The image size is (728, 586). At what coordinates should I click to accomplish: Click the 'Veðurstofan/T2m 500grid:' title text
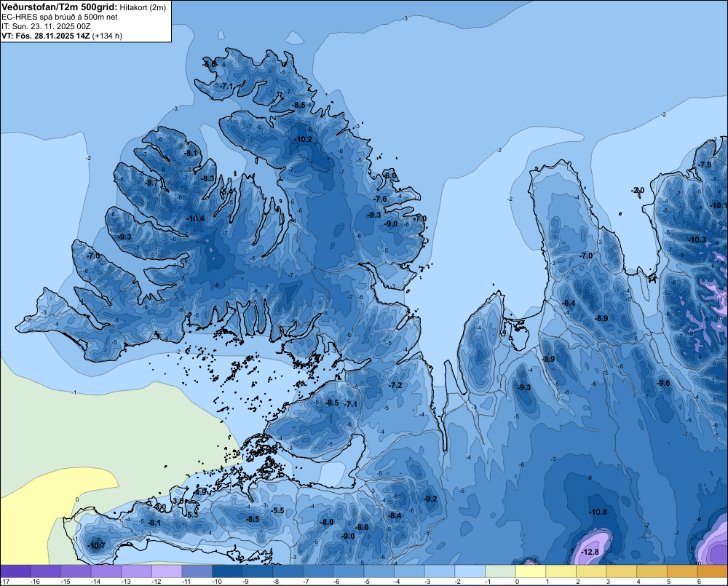pyautogui.click(x=59, y=7)
